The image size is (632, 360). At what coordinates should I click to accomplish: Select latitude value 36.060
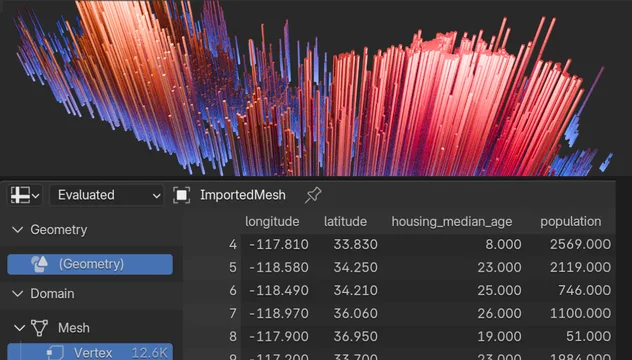356,313
